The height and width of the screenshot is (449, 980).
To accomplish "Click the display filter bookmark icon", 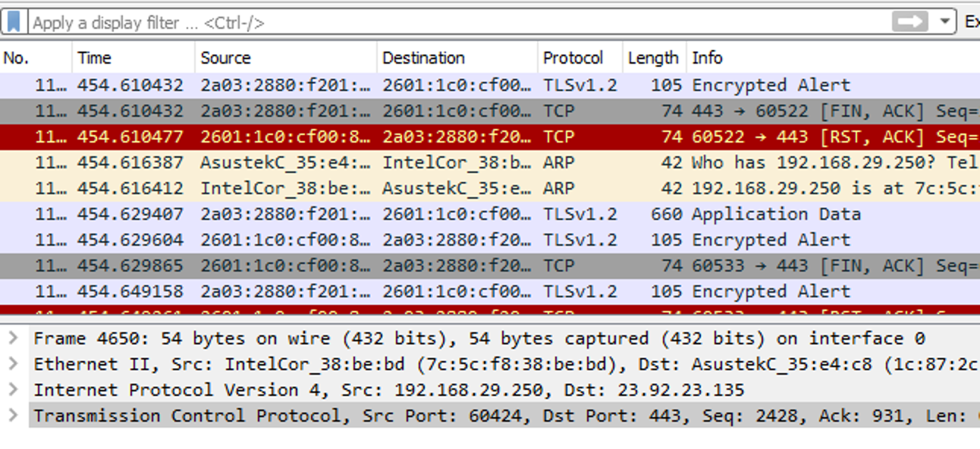I will pos(14,22).
